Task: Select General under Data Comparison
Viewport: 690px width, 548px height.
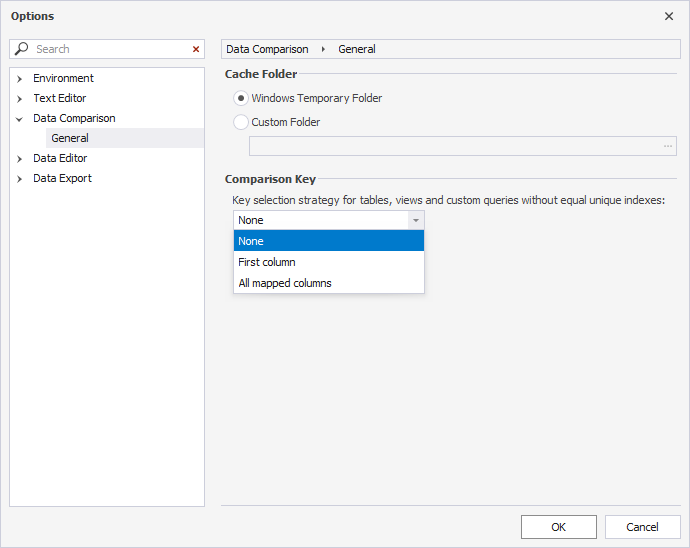Action: tap(125, 138)
